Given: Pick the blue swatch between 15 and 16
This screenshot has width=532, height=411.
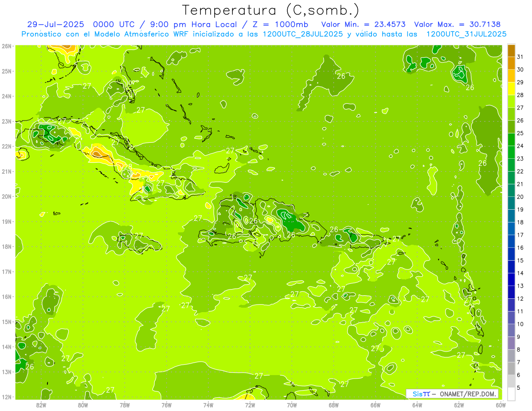Looking at the screenshot, I should pos(511,254).
